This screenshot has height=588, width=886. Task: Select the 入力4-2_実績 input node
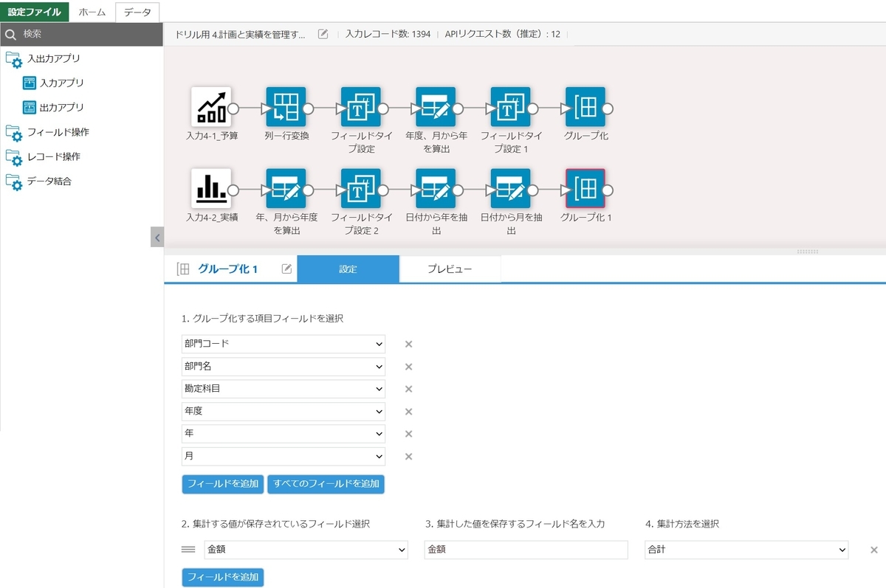(x=211, y=189)
